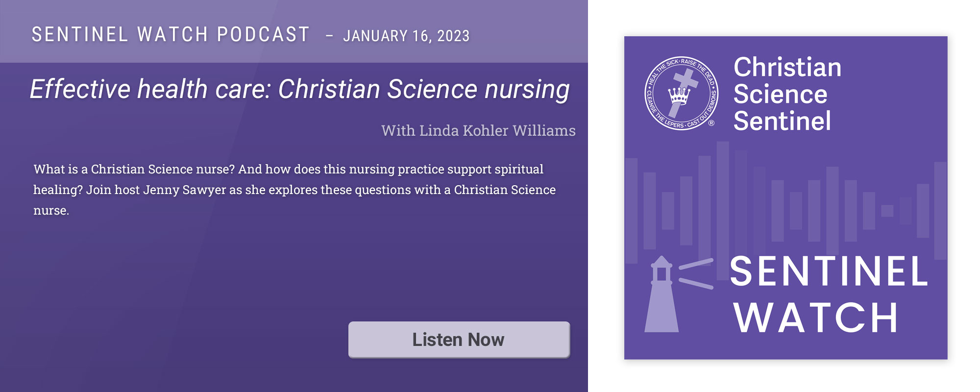980x392 pixels.
Task: Click the tallest waveform bar on cover
Action: (723, 210)
